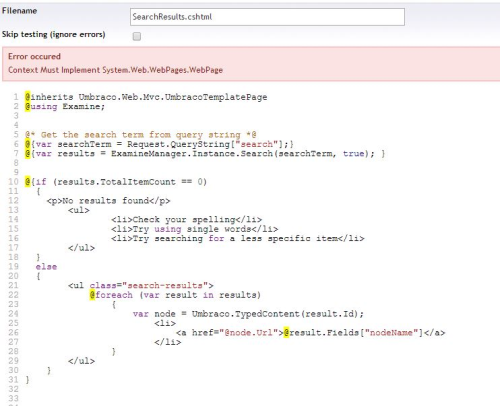This screenshot has height=406, width=500.
Task: Place cursor on UmbracoTemplatePage text
Action: (216, 97)
